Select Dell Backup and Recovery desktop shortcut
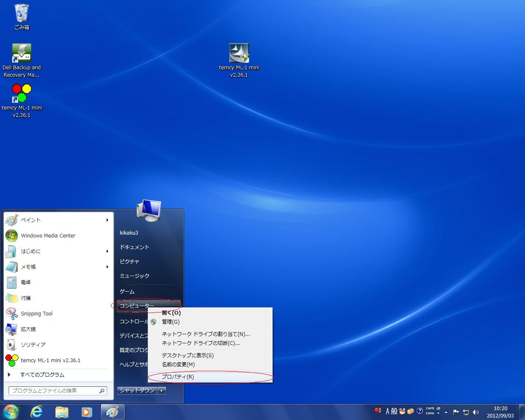 (x=22, y=61)
